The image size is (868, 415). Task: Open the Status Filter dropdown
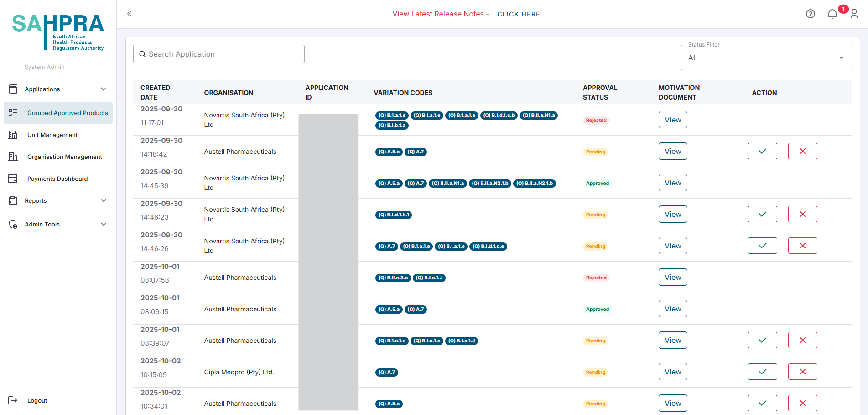tap(766, 58)
